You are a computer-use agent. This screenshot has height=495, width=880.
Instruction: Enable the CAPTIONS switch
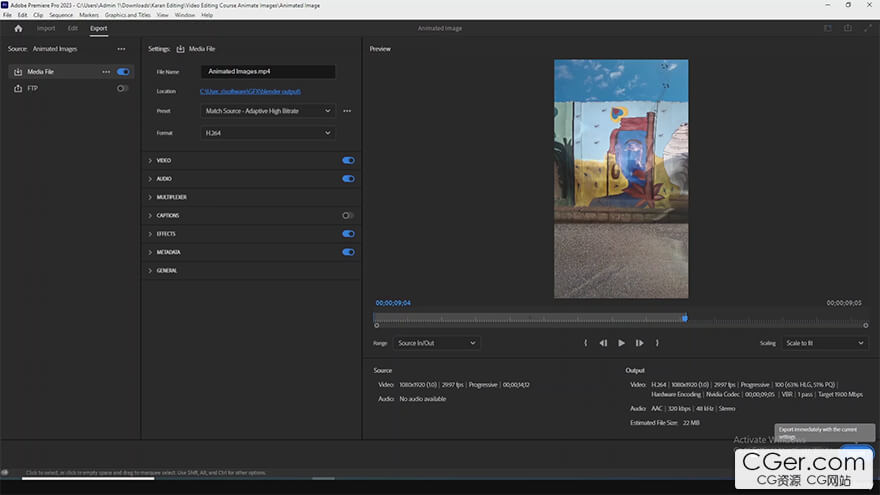pyautogui.click(x=348, y=216)
